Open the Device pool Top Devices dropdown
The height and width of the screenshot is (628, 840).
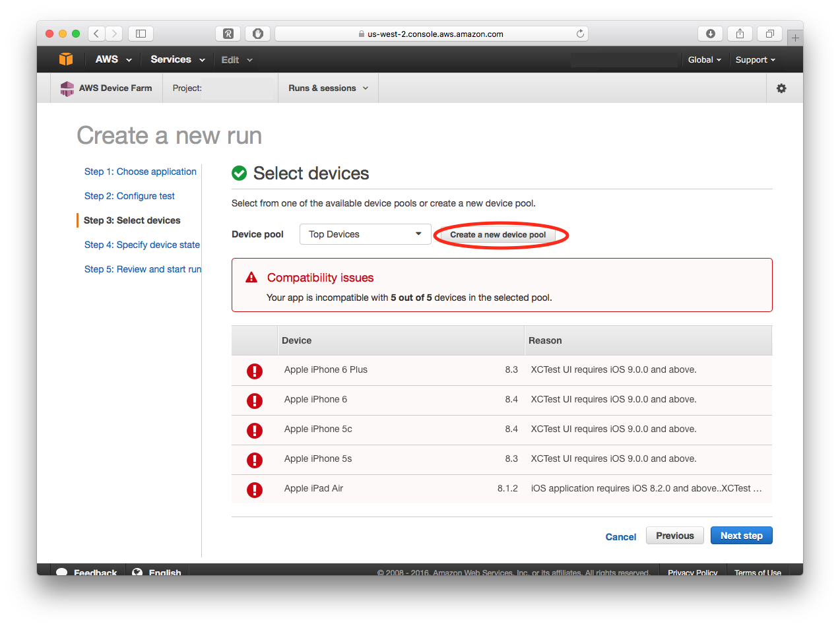click(365, 234)
